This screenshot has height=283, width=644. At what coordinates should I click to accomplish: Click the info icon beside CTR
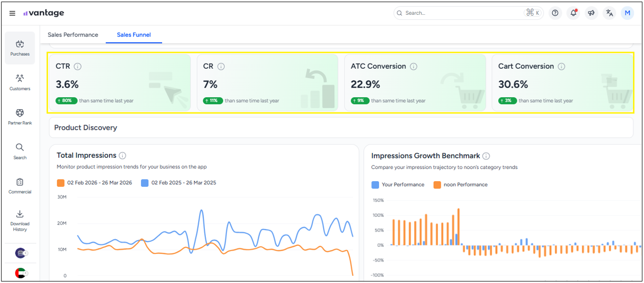click(x=77, y=67)
